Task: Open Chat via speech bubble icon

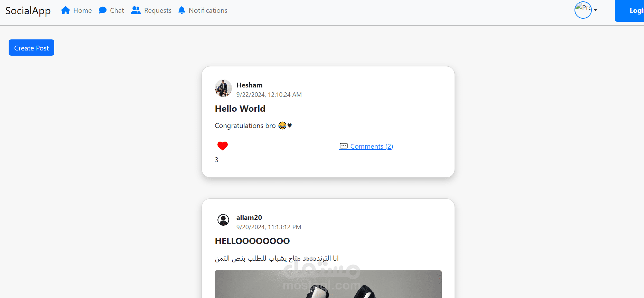Action: point(103,10)
